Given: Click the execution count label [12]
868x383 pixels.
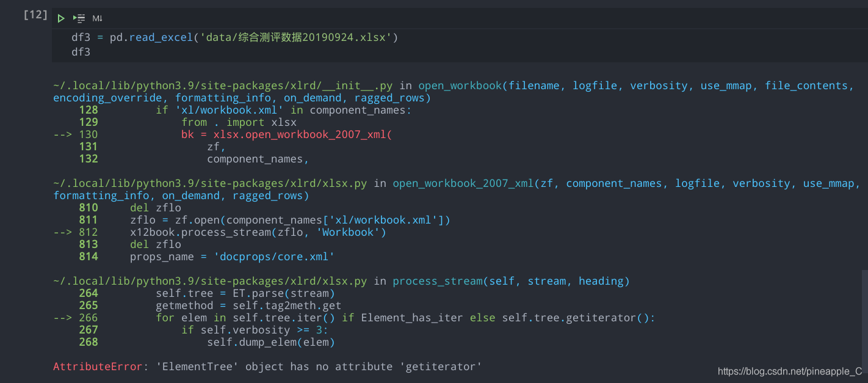Looking at the screenshot, I should 35,15.
